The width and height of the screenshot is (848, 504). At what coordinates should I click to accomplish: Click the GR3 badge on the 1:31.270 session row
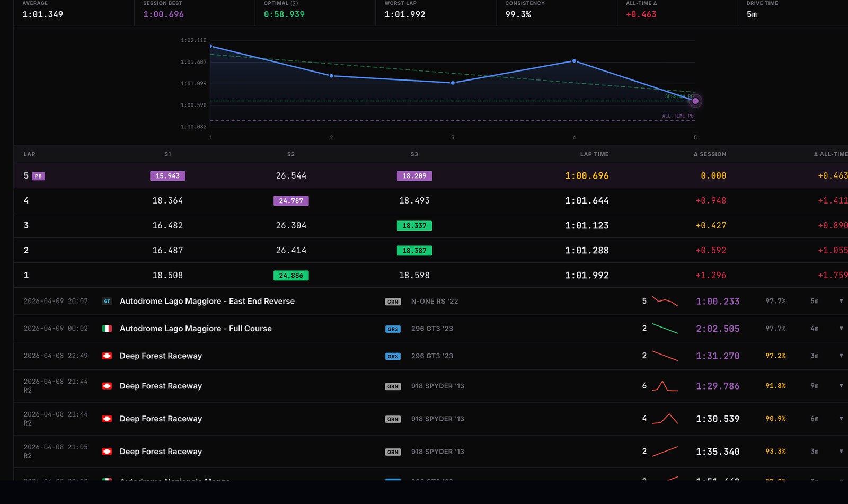pos(393,357)
